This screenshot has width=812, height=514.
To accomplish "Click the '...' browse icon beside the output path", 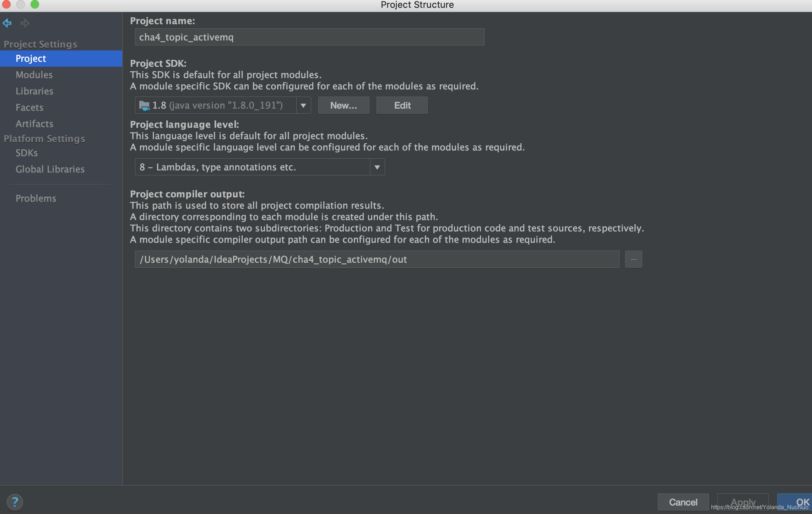I will (633, 259).
